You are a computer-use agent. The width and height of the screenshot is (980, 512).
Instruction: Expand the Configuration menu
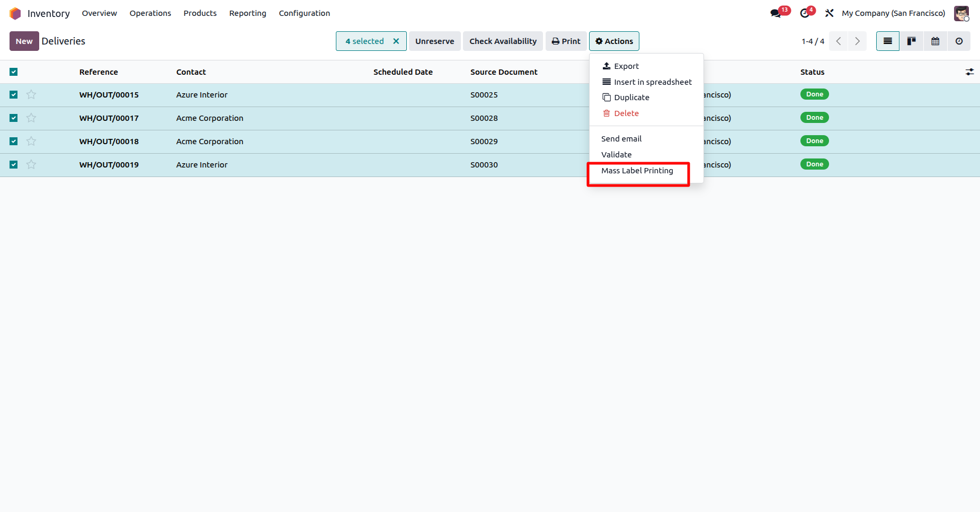pyautogui.click(x=304, y=13)
